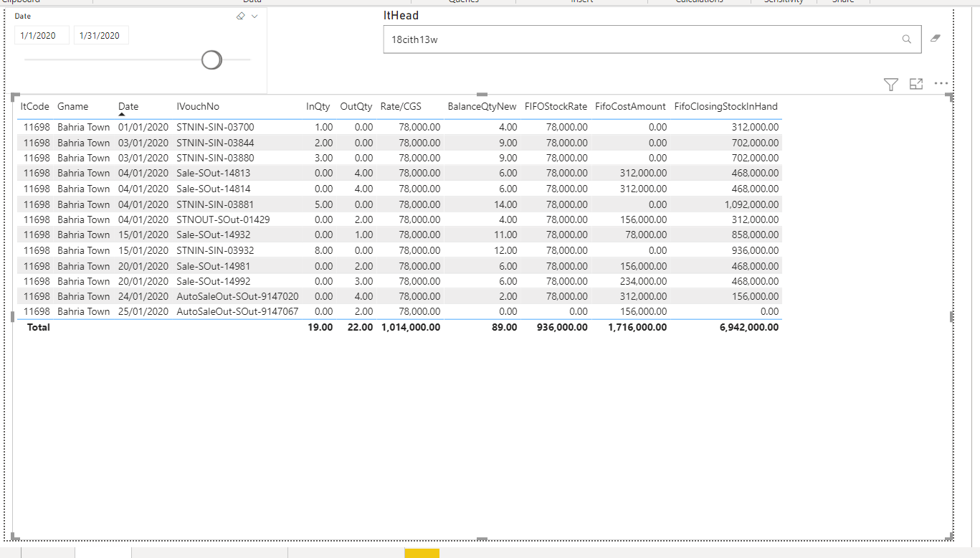The image size is (980, 558).
Task: Select voucher cell AutoSaleOut-SOut-9147020
Action: [237, 296]
